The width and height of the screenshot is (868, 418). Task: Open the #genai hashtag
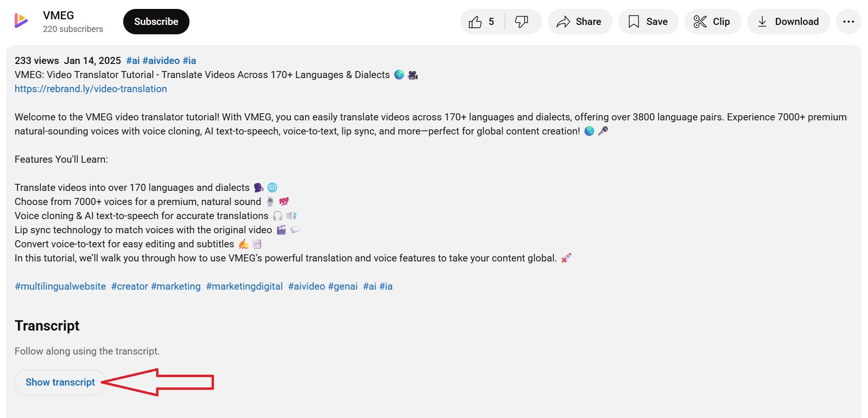click(343, 286)
